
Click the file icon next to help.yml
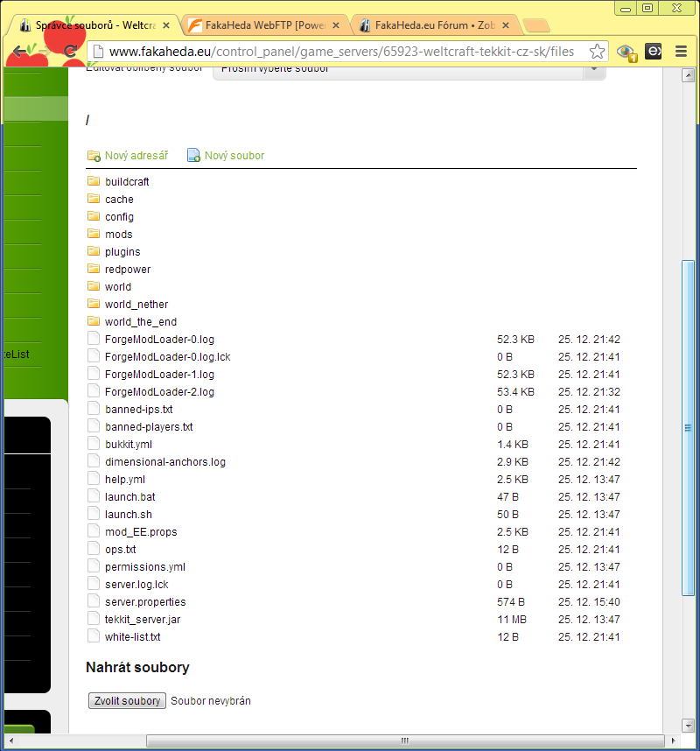tap(94, 479)
